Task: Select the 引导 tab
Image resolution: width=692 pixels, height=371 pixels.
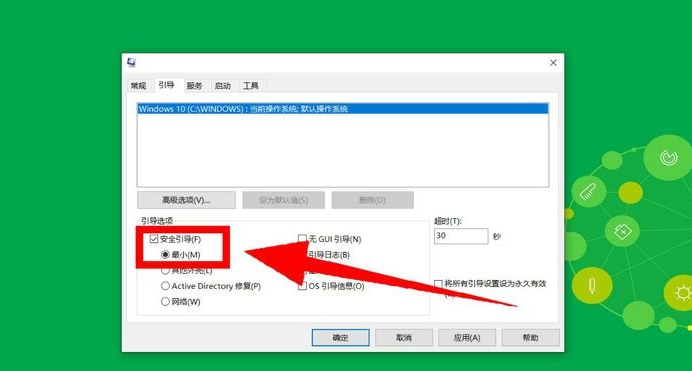Action: [x=166, y=85]
